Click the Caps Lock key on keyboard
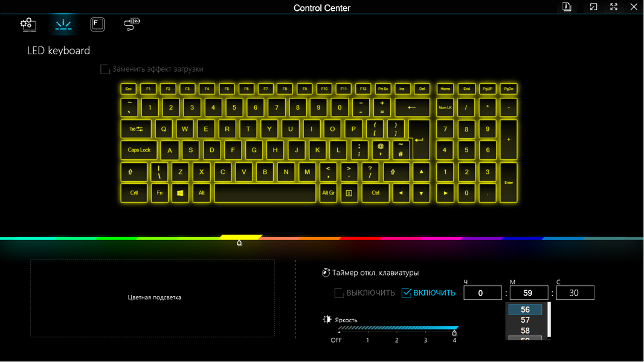This screenshot has height=362, width=644. [x=139, y=150]
